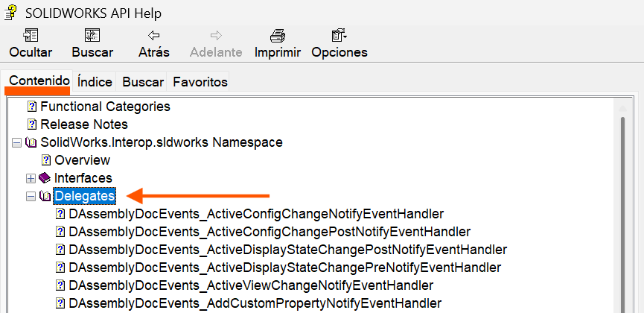Image resolution: width=644 pixels, height=313 pixels.
Task: Click the contents tree scrollbar up arrow
Action: coord(622,108)
